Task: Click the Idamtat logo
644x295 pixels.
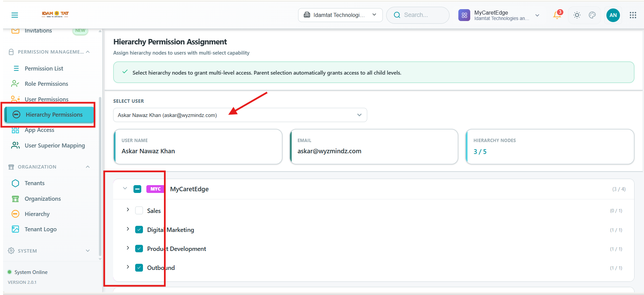Action: tap(55, 14)
